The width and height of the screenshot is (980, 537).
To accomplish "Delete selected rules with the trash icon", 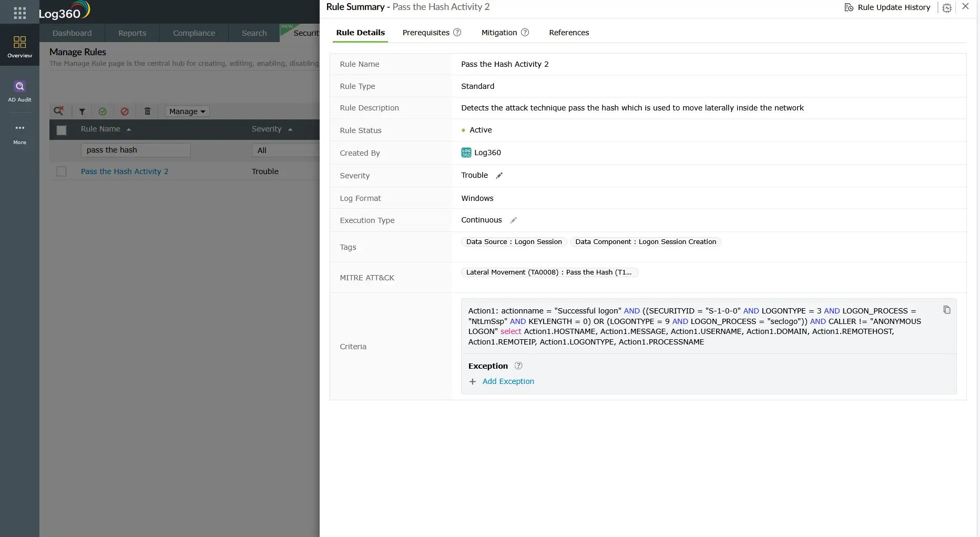I will pyautogui.click(x=147, y=111).
